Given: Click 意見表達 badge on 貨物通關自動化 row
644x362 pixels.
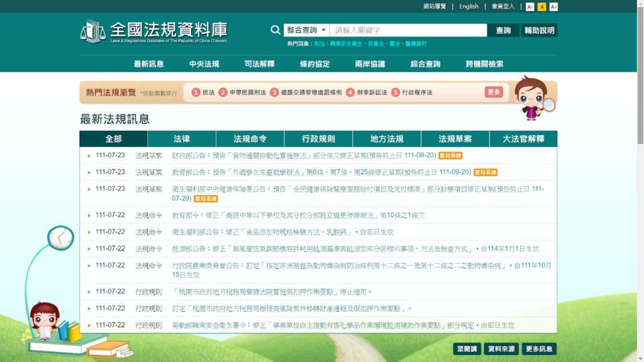Looking at the screenshot, I should 450,156.
